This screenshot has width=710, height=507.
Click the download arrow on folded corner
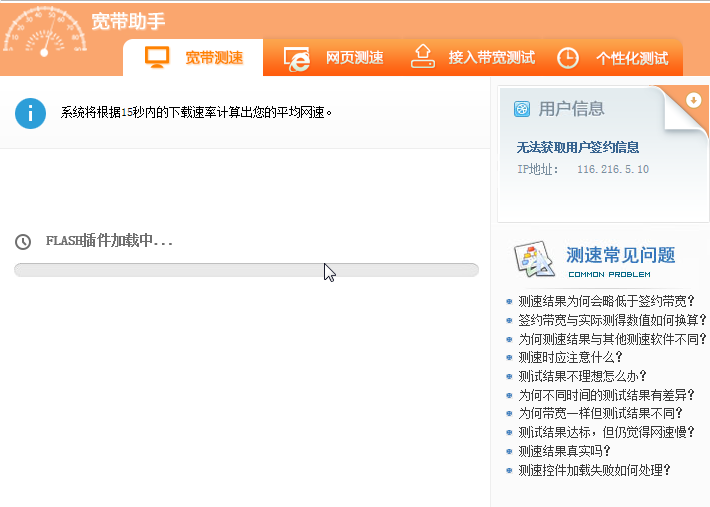point(693,100)
